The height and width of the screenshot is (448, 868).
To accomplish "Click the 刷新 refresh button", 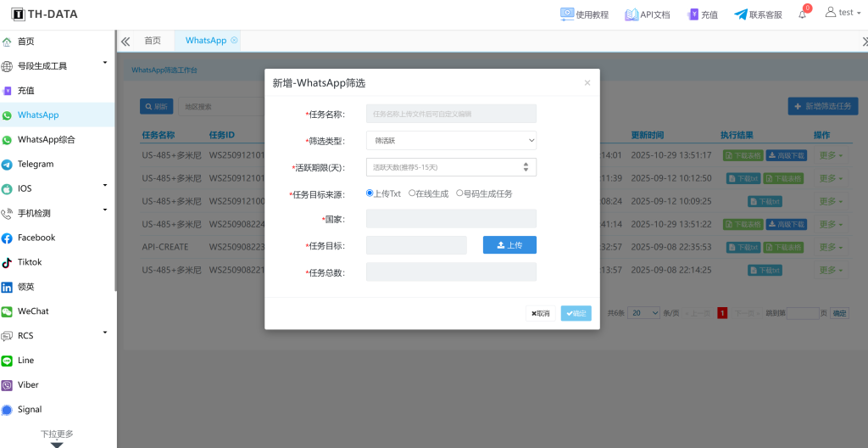I will coord(157,106).
